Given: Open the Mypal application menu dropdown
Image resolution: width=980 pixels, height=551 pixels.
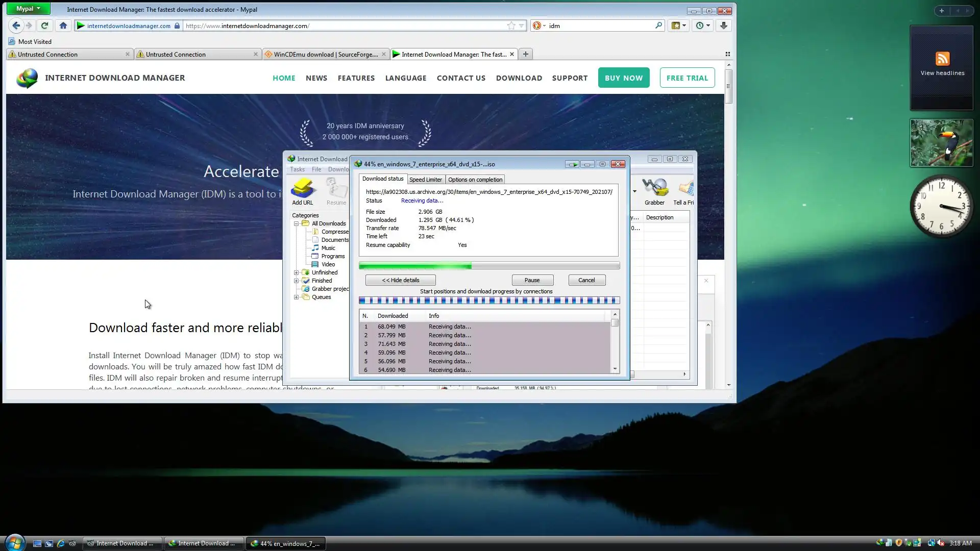Looking at the screenshot, I should coord(28,9).
